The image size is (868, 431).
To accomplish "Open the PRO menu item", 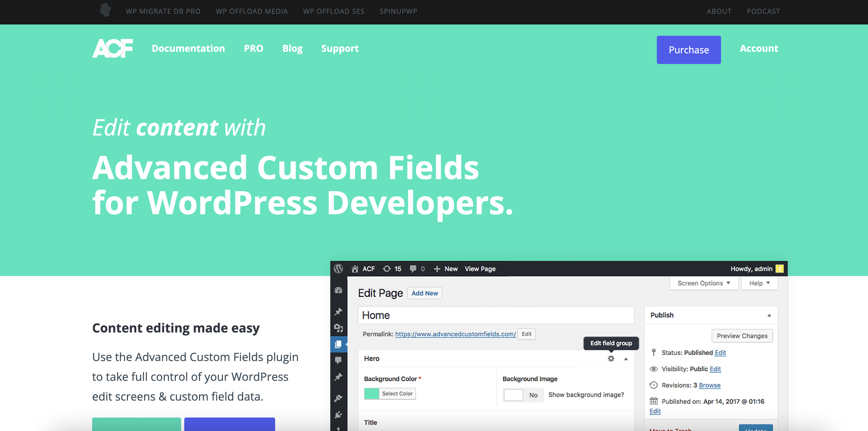I will coord(254,48).
